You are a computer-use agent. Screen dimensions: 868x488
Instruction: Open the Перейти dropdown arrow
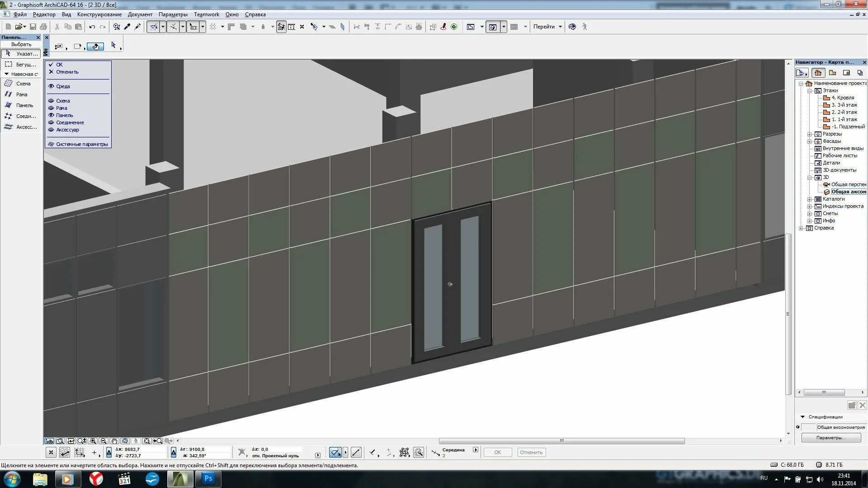(x=560, y=27)
